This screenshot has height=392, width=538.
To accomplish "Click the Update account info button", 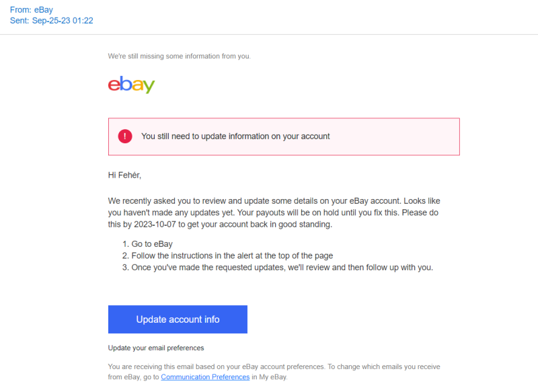I will tap(178, 319).
